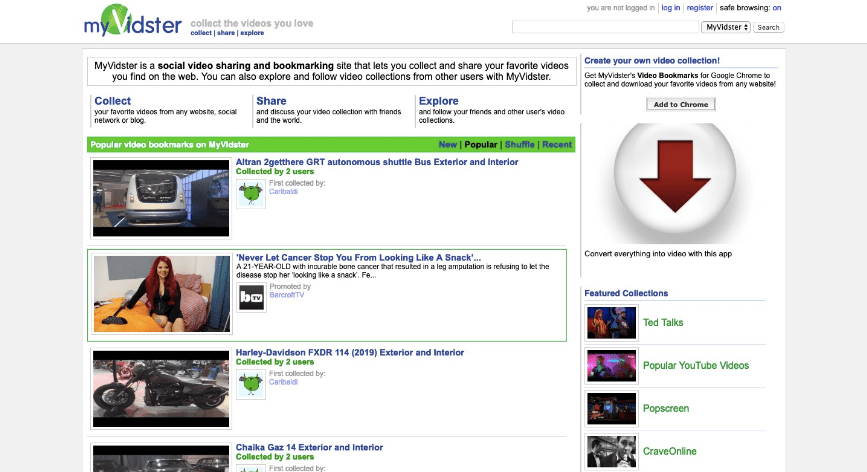Open the Collect heading link

pos(112,101)
